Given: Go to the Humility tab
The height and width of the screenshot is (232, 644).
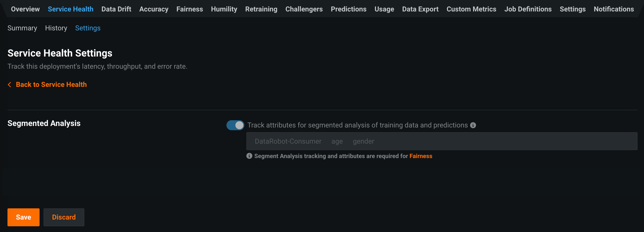Looking at the screenshot, I should [224, 9].
